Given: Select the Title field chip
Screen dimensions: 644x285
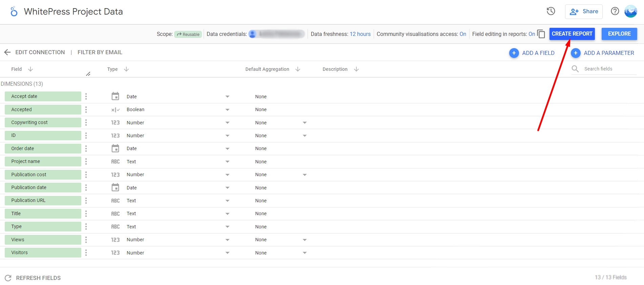Looking at the screenshot, I should pos(43,213).
